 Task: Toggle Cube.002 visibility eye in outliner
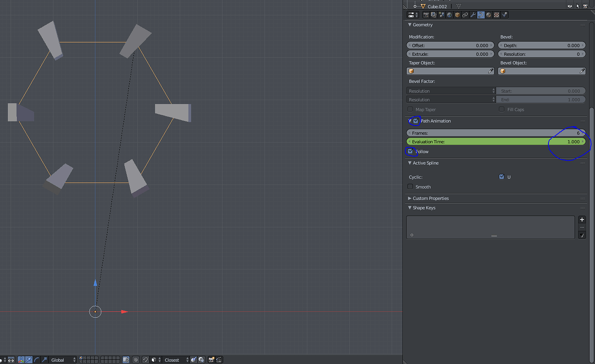point(570,6)
